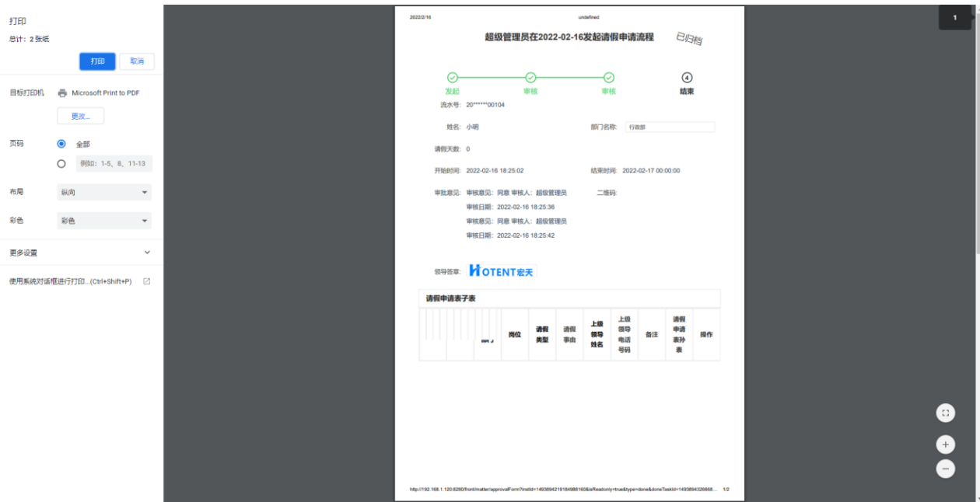Select the custom page range radio button
This screenshot has height=502, width=980.
[x=61, y=164]
